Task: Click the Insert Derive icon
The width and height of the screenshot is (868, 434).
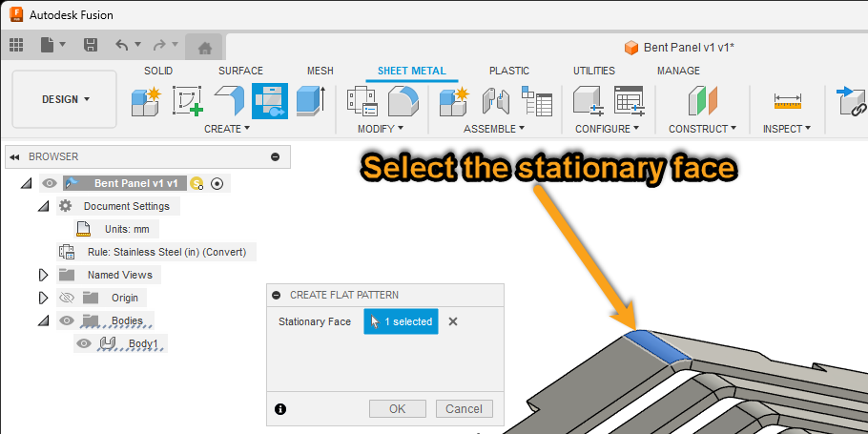Action: (x=852, y=101)
